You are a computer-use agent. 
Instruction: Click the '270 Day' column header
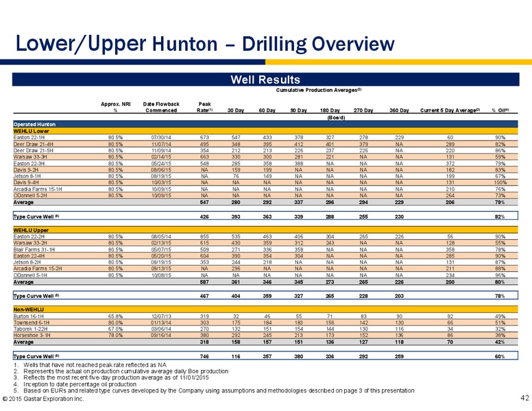(363, 110)
